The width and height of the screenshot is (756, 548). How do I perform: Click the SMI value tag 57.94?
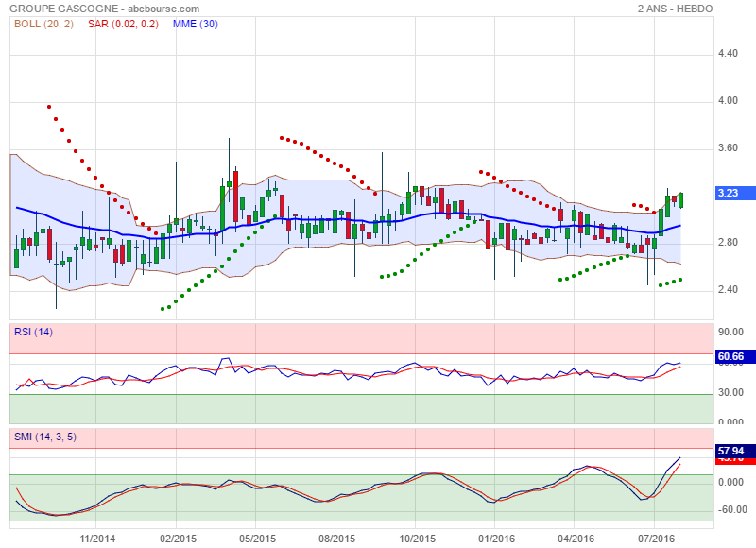point(734,451)
